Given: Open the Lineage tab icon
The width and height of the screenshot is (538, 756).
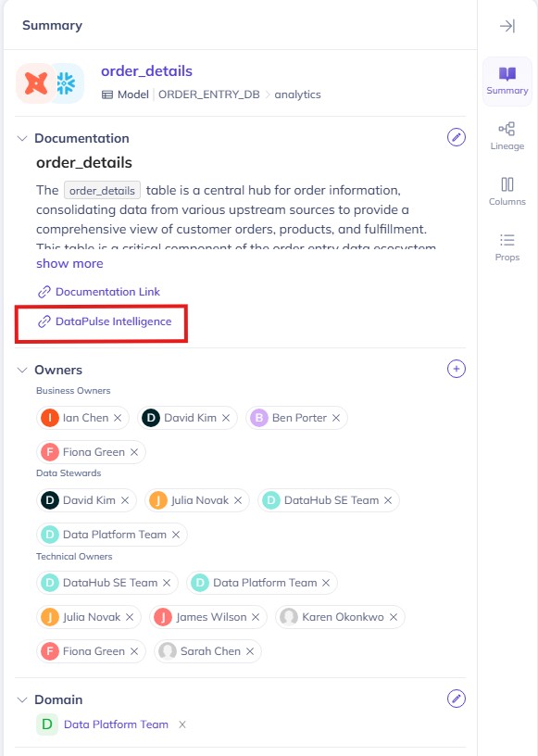Looking at the screenshot, I should [507, 129].
